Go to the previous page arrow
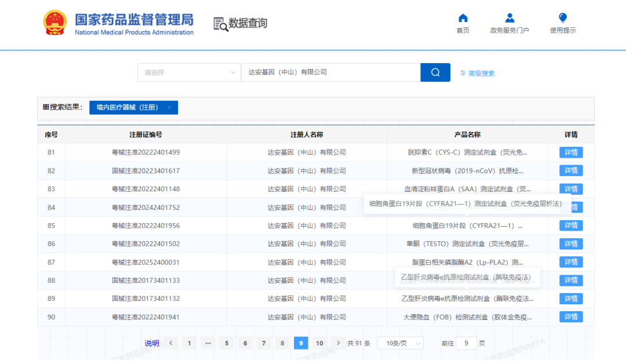The height and width of the screenshot is (364, 626). point(171,343)
